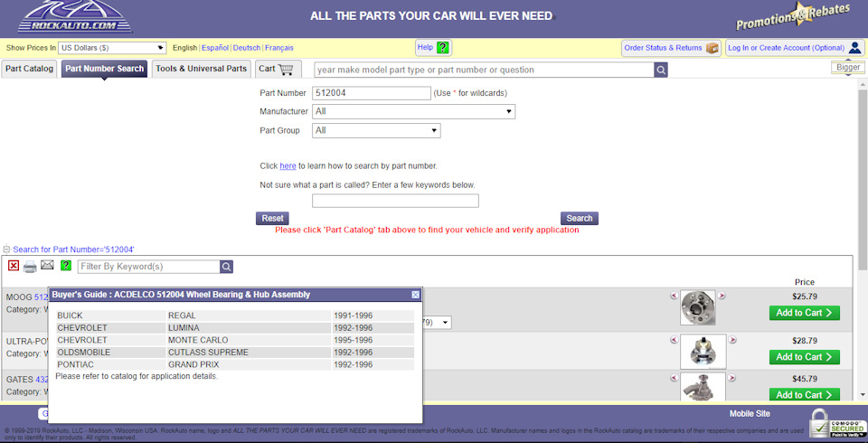Screen dimensions: 868x443
Task: Open the Part Catalog tab
Action: [29, 69]
